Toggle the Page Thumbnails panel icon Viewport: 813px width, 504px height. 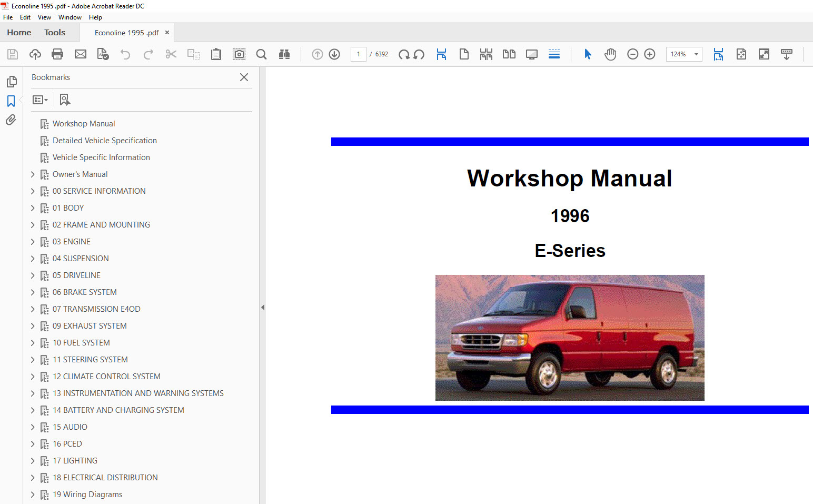[11, 82]
